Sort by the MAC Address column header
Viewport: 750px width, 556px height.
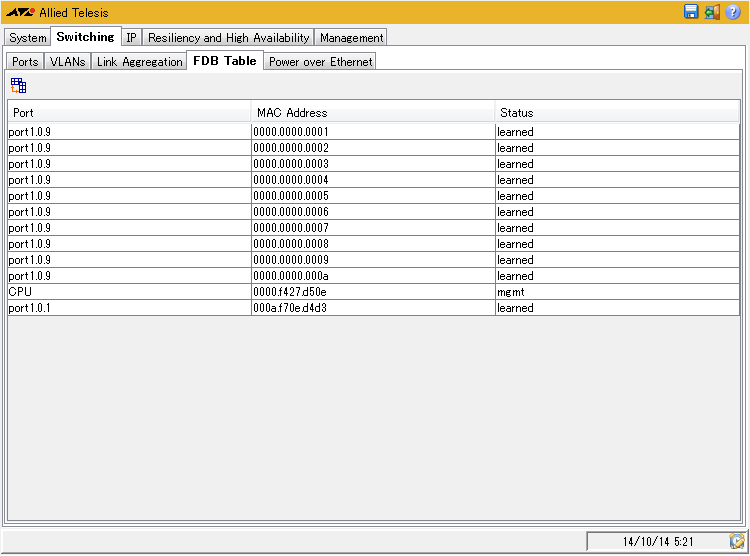[x=372, y=113]
